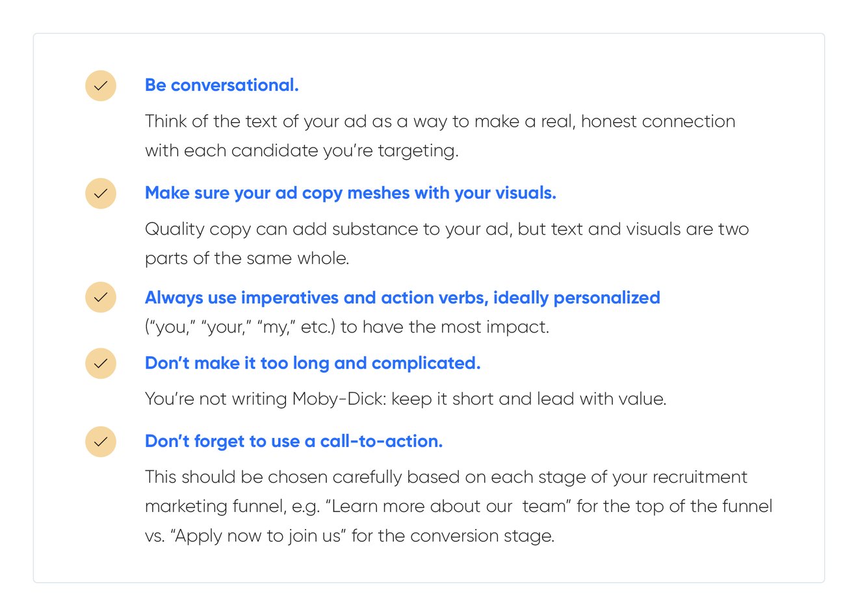
Task: Click the checkmark icon beside 'Be conversational.'
Action: click(101, 86)
